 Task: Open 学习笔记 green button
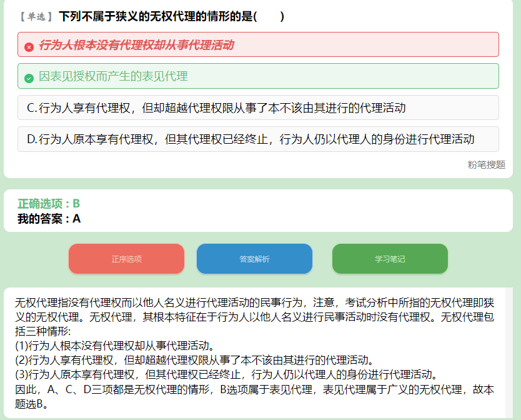pos(390,259)
